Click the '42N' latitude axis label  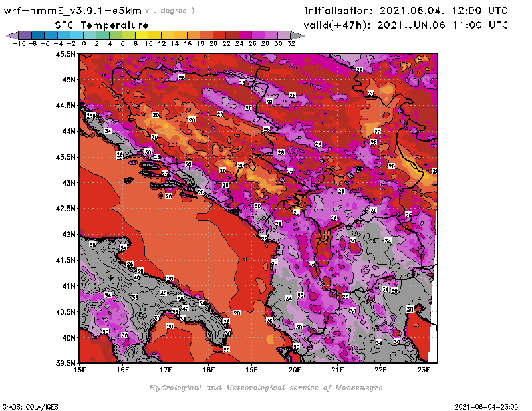[69, 235]
